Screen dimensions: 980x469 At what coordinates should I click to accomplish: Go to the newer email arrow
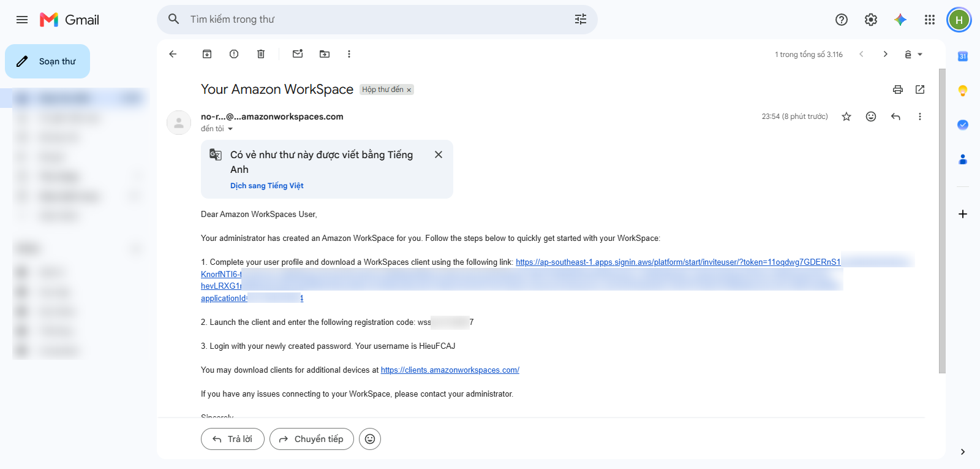pyautogui.click(x=861, y=54)
